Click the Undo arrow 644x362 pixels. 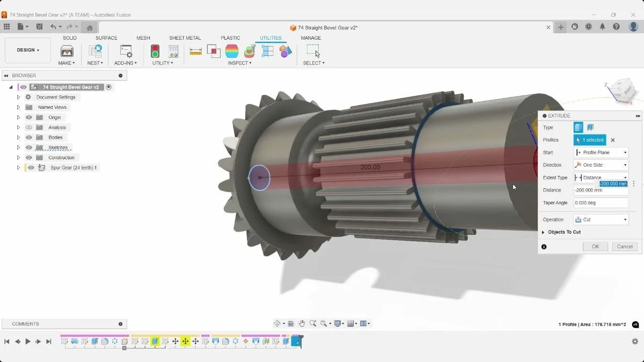point(53,27)
